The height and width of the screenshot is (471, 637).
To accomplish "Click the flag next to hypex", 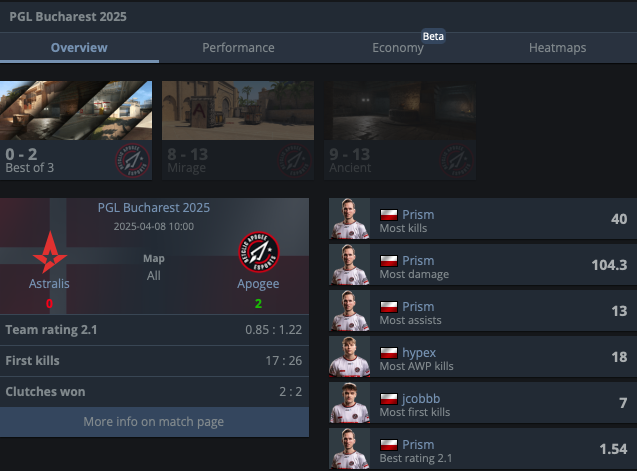I will [x=389, y=353].
